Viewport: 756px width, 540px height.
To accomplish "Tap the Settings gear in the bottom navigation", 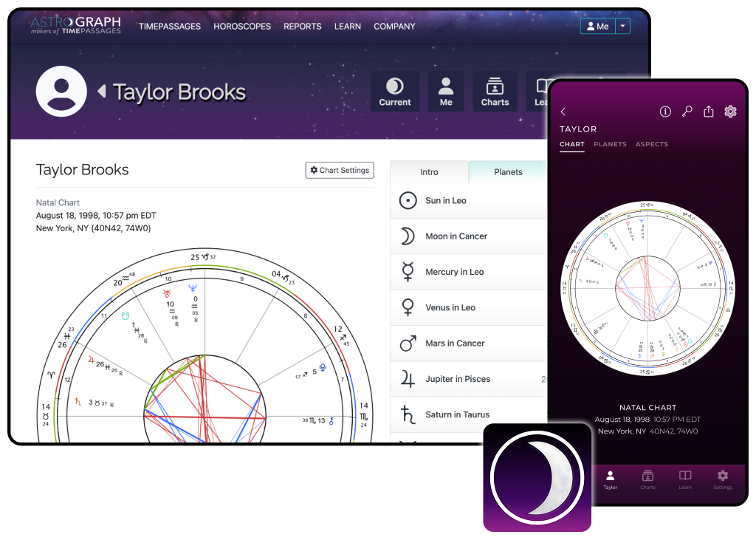I will pyautogui.click(x=721, y=481).
